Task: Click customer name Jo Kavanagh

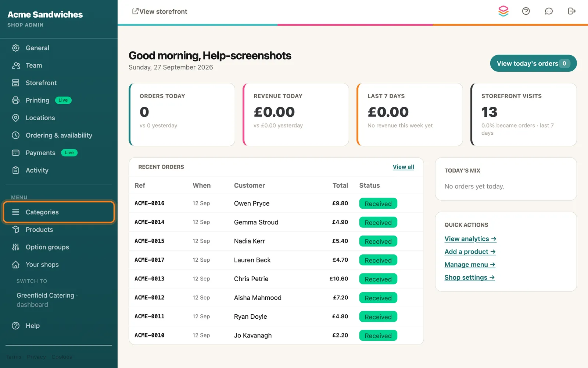Action: [253, 335]
